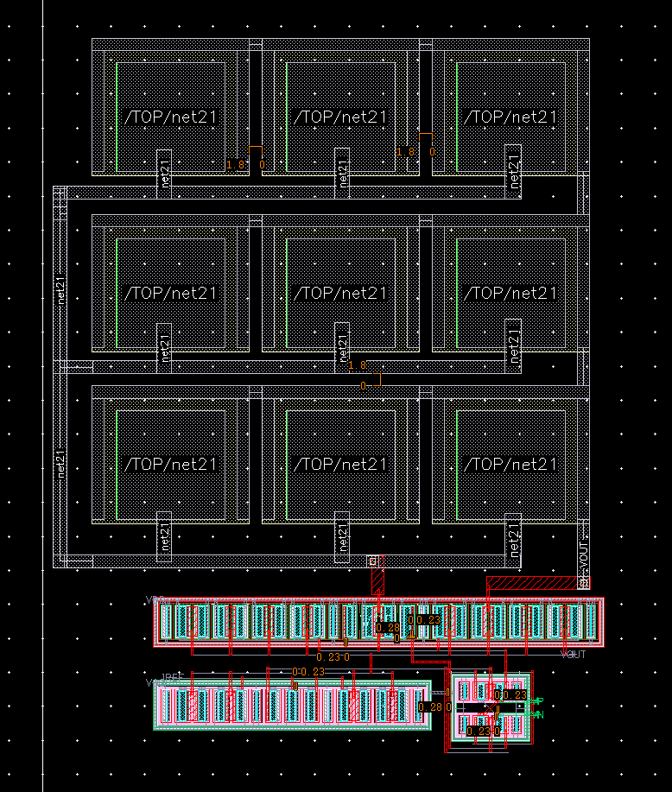Viewport: 672px width, 792px height.
Task: Click the 0.28 ruler beside the small transistor block
Action: click(x=430, y=706)
